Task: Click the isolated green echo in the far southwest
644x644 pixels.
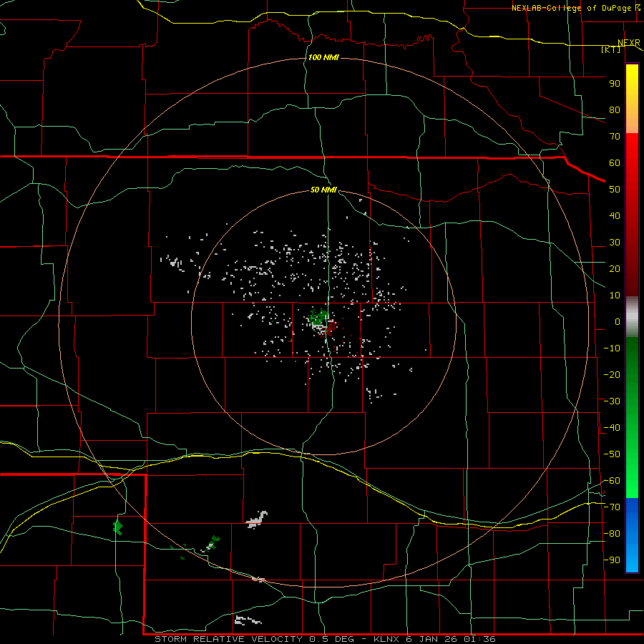Action: tap(118, 527)
